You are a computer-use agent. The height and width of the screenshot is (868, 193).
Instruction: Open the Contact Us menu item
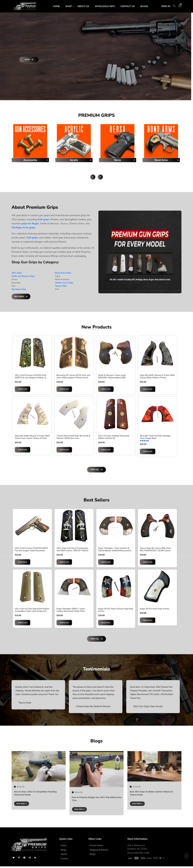127,6
